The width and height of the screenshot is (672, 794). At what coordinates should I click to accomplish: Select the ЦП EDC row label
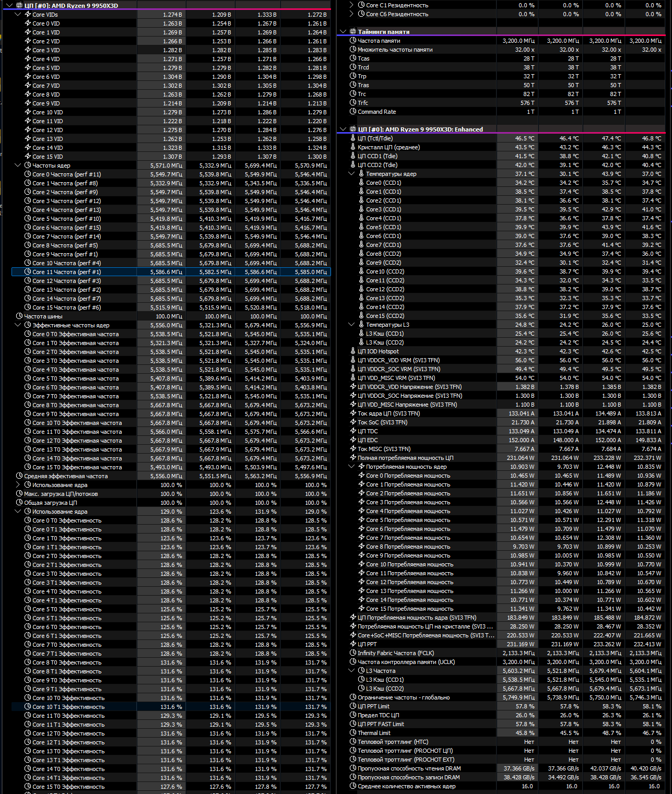(x=368, y=440)
